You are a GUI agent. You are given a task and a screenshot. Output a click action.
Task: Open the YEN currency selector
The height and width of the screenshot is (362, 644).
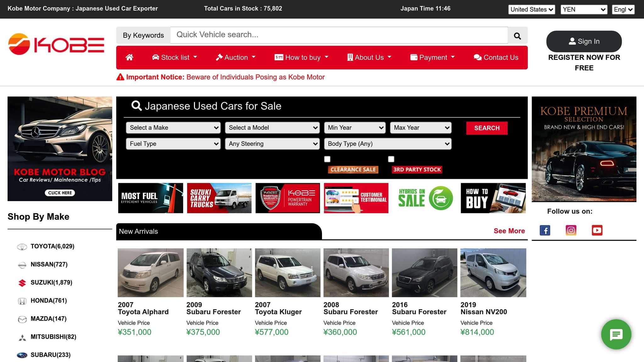(x=584, y=9)
